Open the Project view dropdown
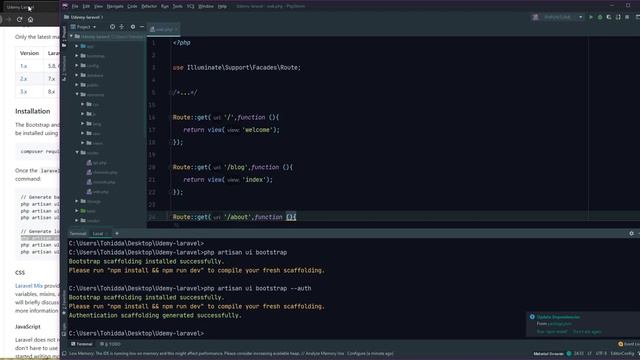640x360 pixels. 84,27
